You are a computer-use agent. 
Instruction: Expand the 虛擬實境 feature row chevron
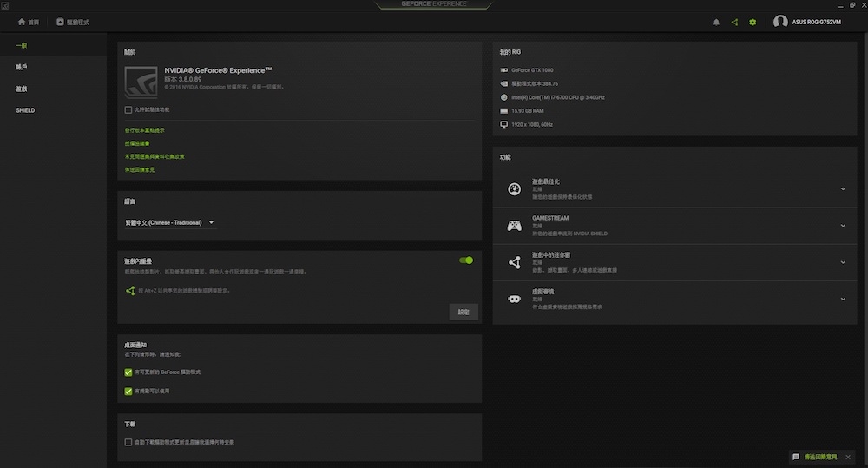point(843,299)
